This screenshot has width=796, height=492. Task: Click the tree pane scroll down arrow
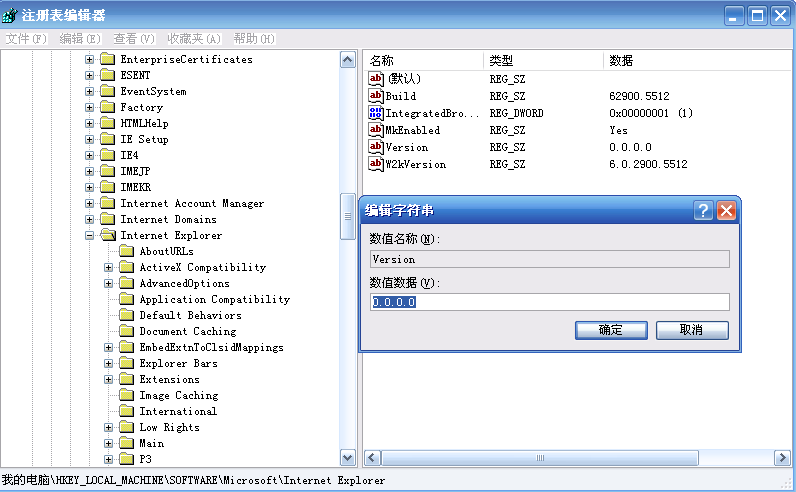348,457
